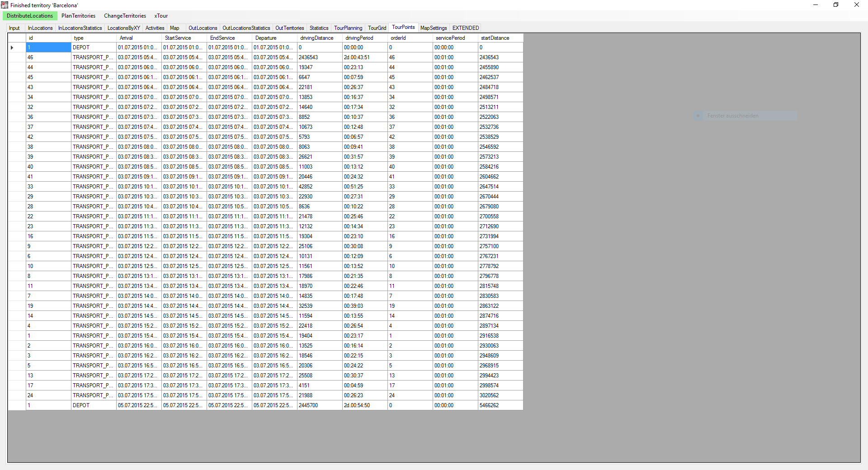
Task: Open the Statistics tab
Action: pyautogui.click(x=319, y=28)
